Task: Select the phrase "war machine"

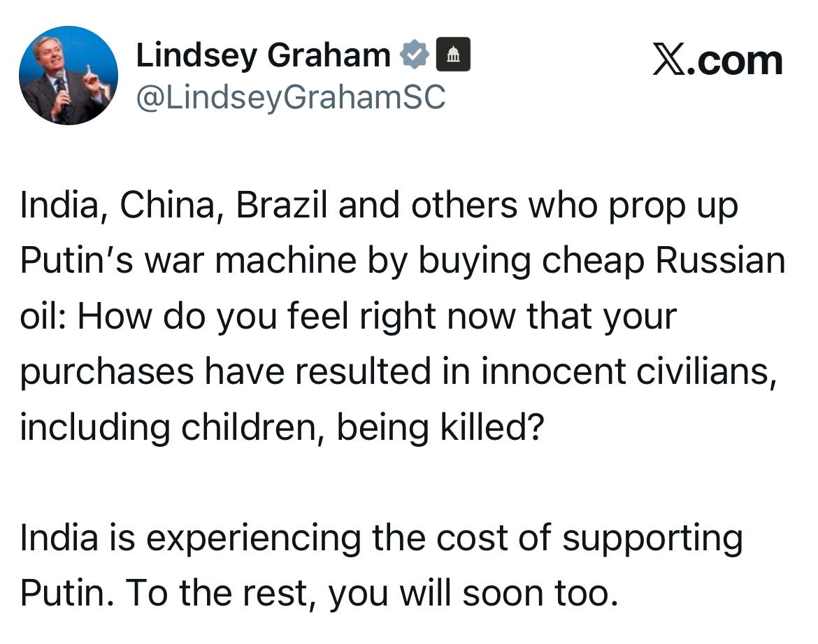Action: 250,260
